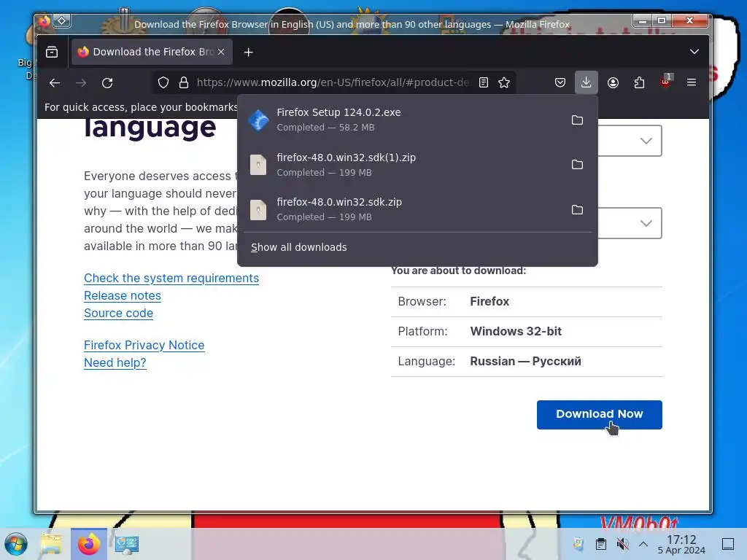Show site security padlock info
This screenshot has height=560, width=747.
184,83
